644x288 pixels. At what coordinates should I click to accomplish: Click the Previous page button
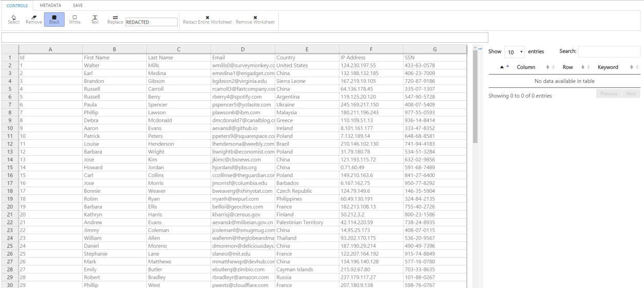609,94
